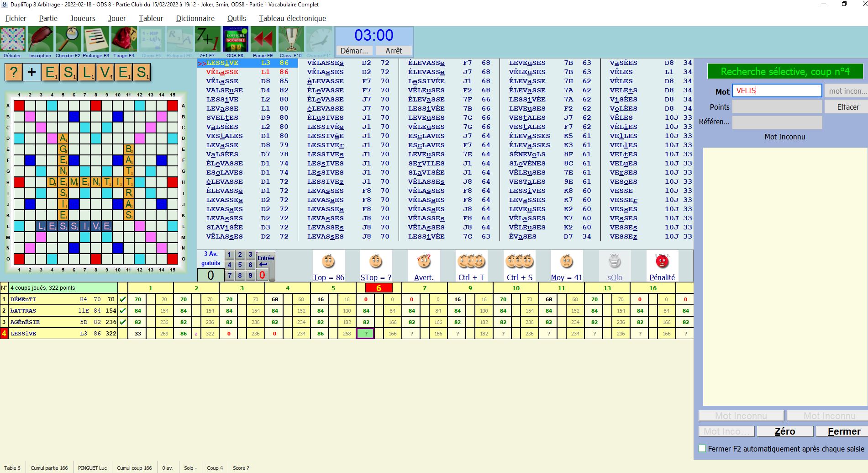The width and height of the screenshot is (868, 473).
Task: Click the Fermer button
Action: (x=843, y=431)
